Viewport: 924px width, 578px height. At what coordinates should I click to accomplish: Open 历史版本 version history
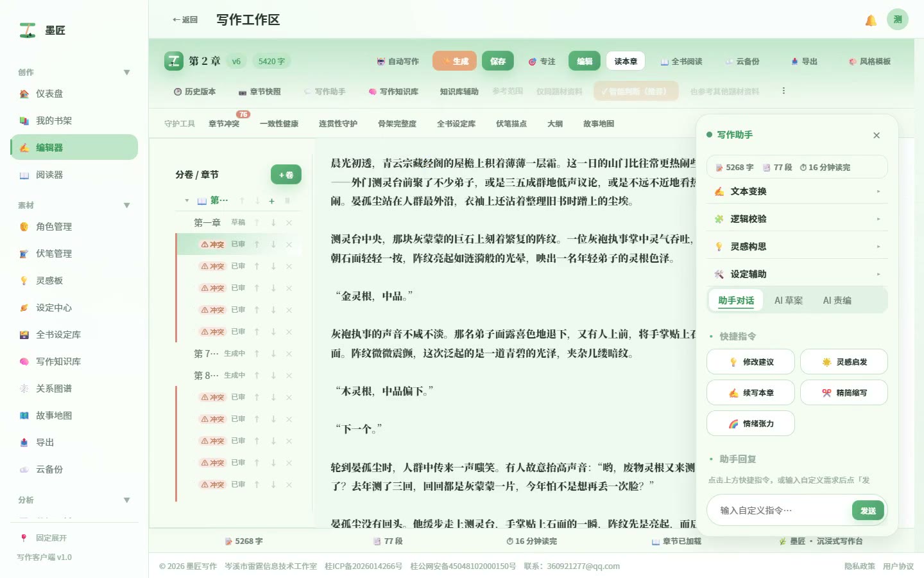(194, 92)
